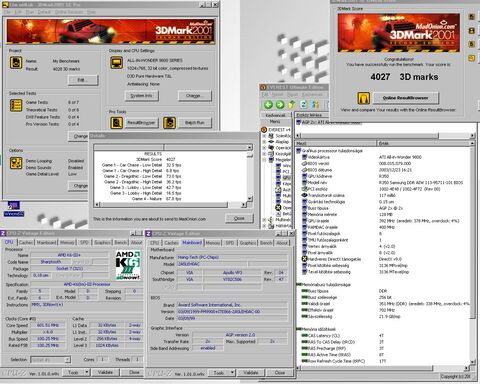
Task: Click the ResultBrowser magnifier icon under Pro Tools
Action: click(x=116, y=123)
